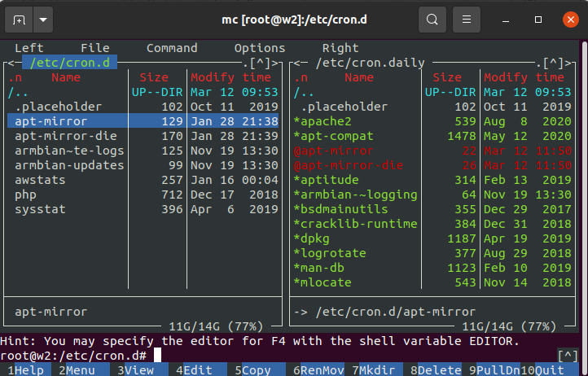Click Modify time header in right panel
Viewport: 588px width, 376px height.
(x=527, y=77)
